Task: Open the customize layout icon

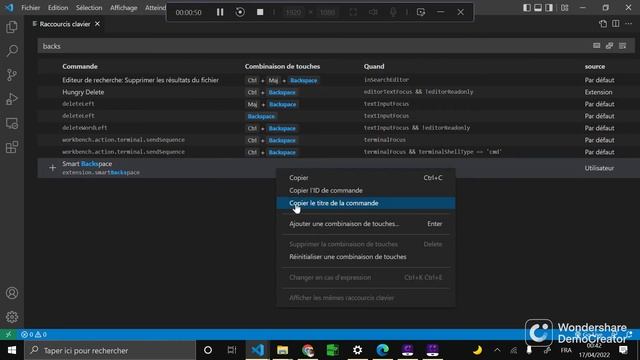Action: (564, 7)
